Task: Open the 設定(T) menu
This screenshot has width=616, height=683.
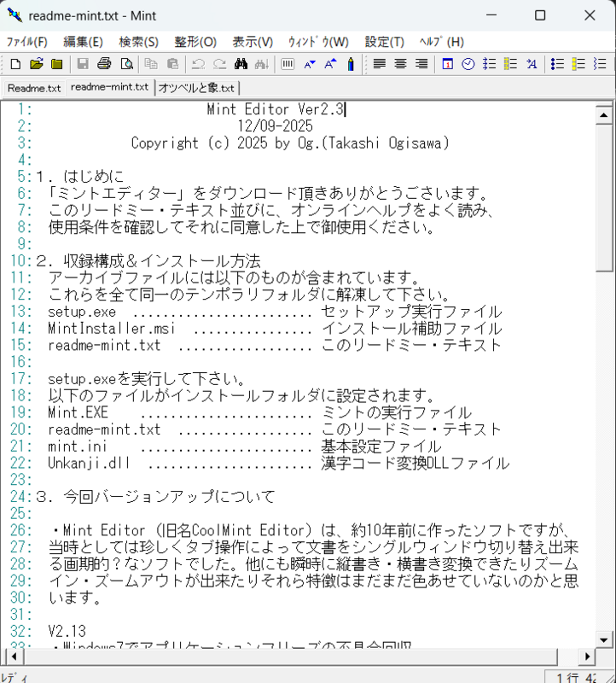Action: pyautogui.click(x=384, y=42)
